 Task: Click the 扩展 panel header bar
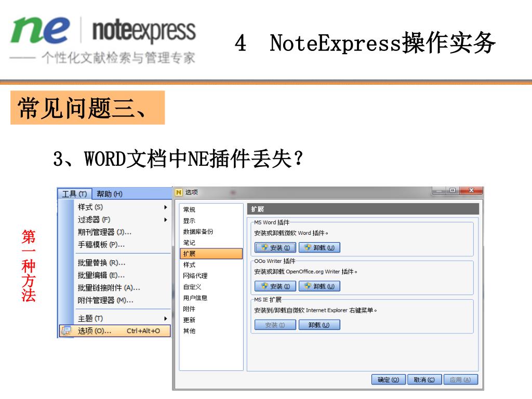363,209
